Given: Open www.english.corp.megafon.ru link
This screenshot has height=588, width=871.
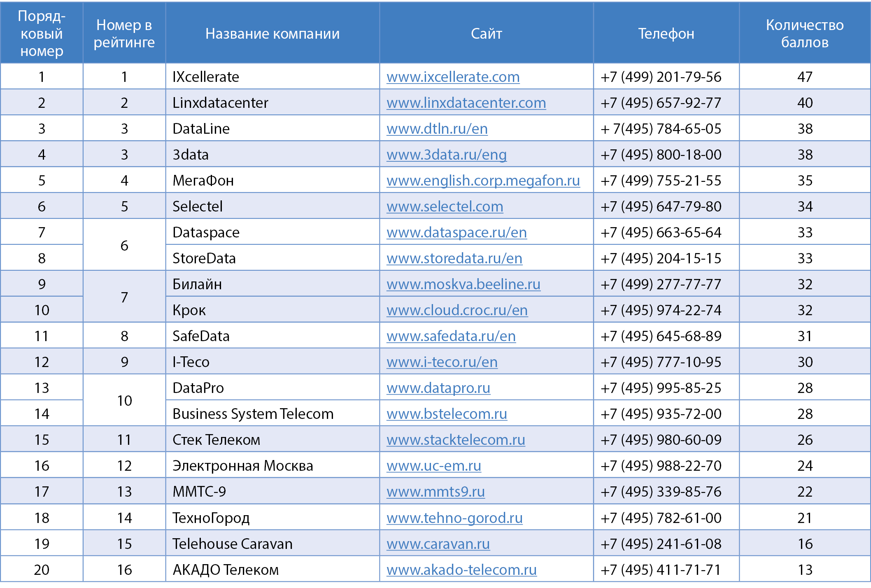Looking at the screenshot, I should [483, 181].
